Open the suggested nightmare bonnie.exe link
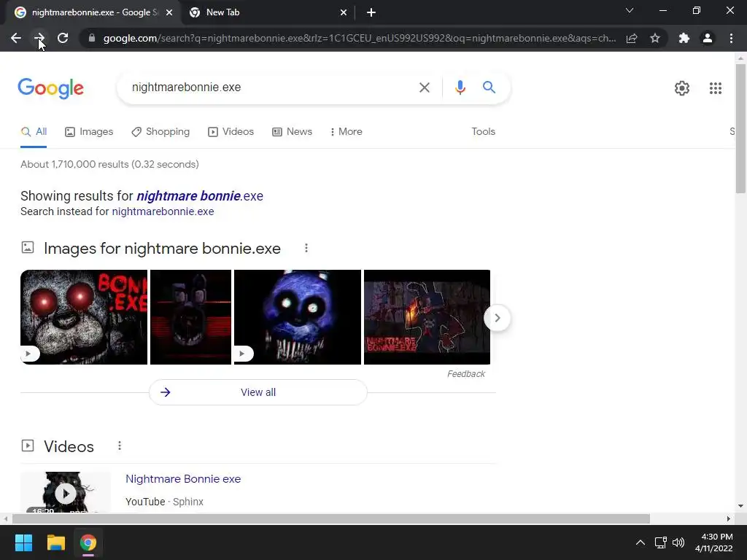The height and width of the screenshot is (560, 747). coord(200,196)
